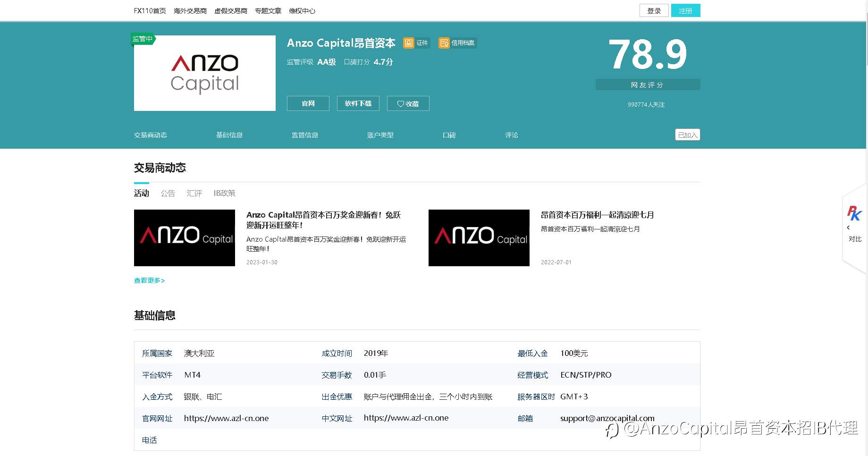This screenshot has height=456, width=868.
Task: Open 专题文章 in top navigation
Action: point(268,11)
